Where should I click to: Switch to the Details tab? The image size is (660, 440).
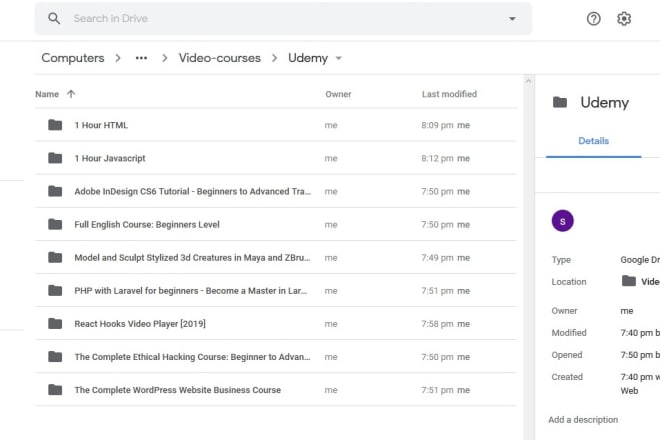[x=593, y=141]
